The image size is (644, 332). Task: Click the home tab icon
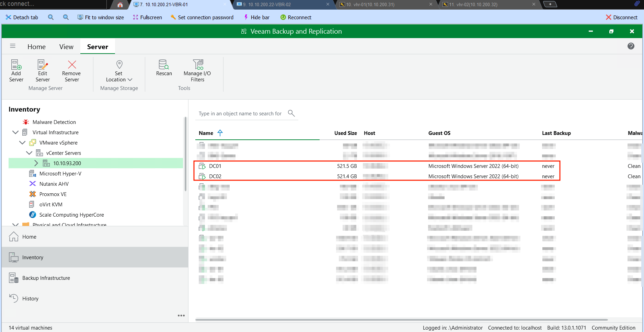[120, 5]
